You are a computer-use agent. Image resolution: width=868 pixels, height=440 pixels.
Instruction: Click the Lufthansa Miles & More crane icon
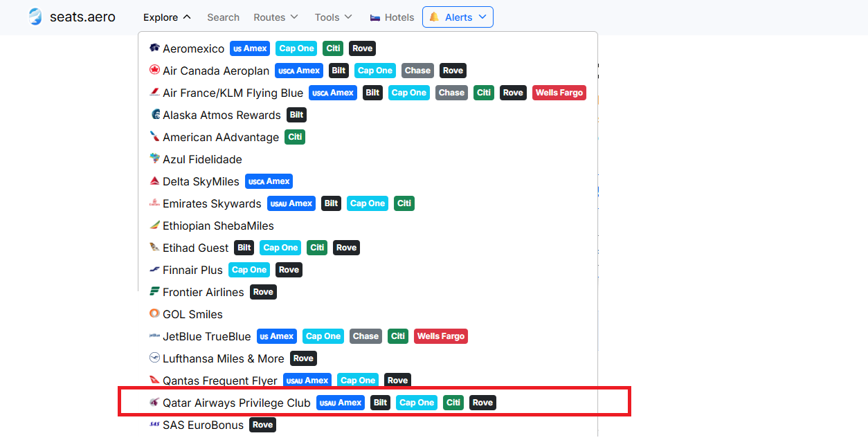point(154,358)
